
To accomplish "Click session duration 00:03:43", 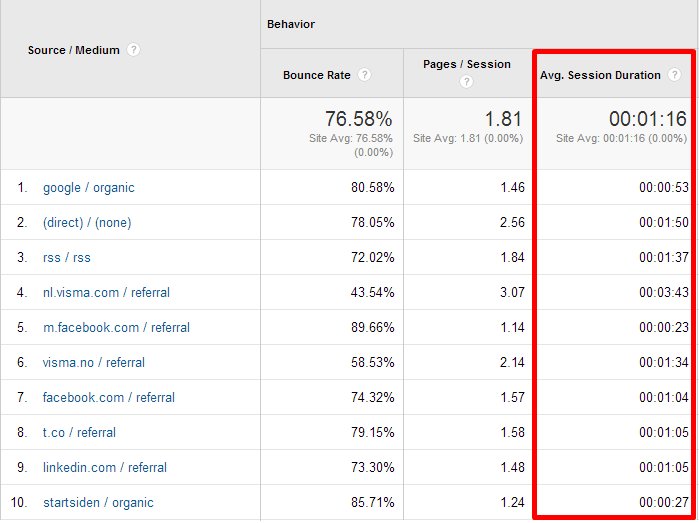I will click(x=664, y=292).
